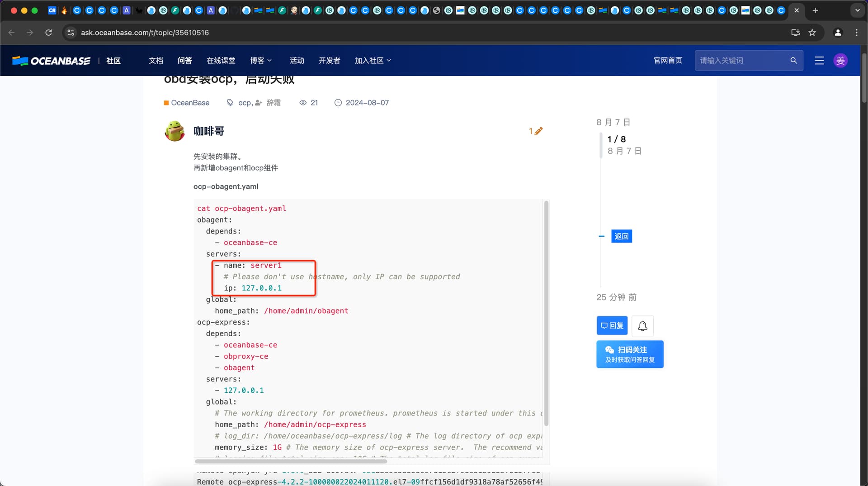Click the tag icon beside ocp
Image resolution: width=868 pixels, height=486 pixels.
click(230, 103)
